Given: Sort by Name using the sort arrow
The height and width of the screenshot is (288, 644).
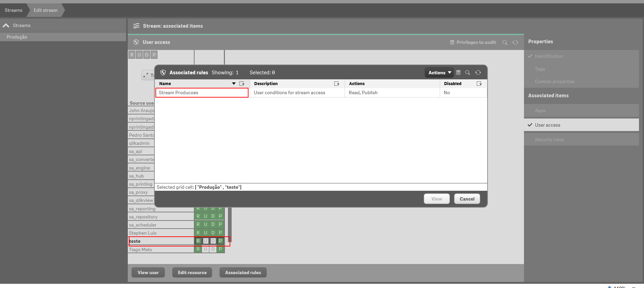Looking at the screenshot, I should pos(234,84).
